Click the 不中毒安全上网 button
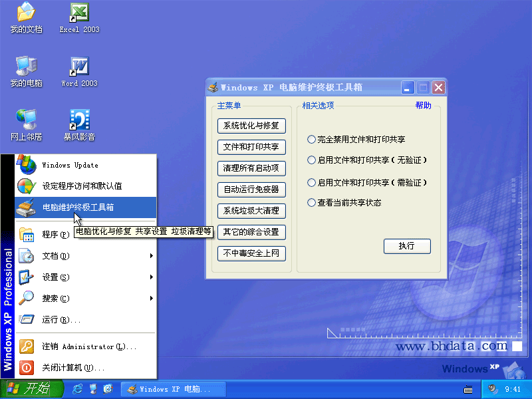 pos(251,253)
